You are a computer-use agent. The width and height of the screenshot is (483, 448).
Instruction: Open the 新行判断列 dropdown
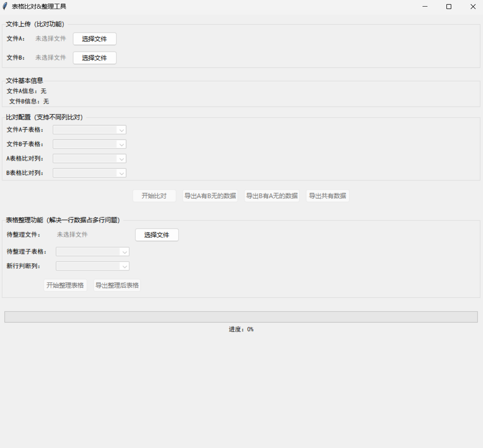coord(93,266)
